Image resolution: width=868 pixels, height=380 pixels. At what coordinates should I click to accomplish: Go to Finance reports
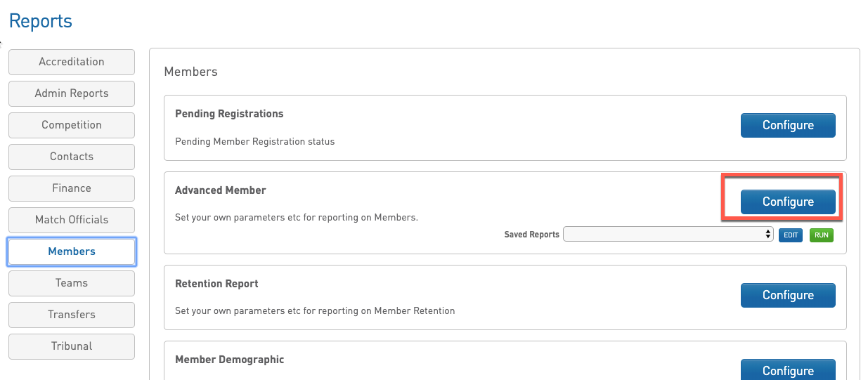tap(72, 188)
